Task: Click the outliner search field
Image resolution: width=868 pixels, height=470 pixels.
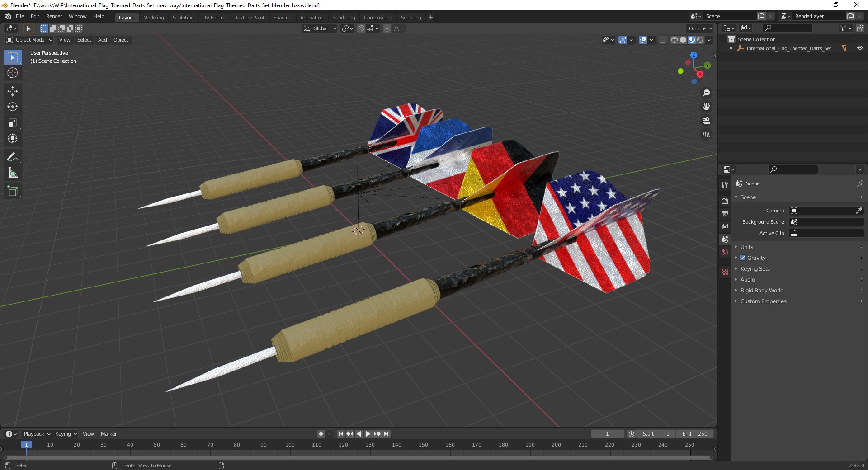Action: coord(787,28)
